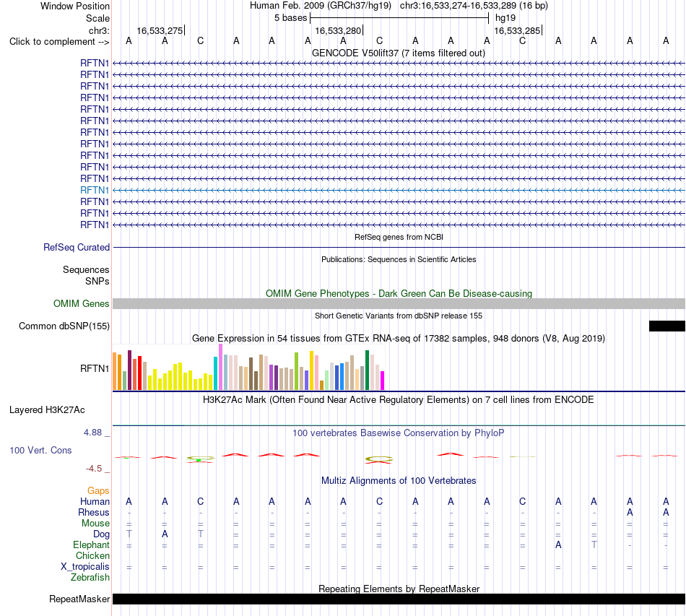This screenshot has height=616, width=686.
Task: Click the 'chr3:' ruler label
Action: [x=99, y=30]
